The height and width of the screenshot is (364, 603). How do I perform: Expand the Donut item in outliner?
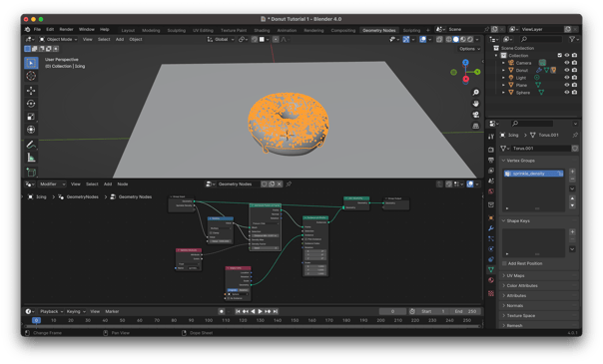click(503, 70)
